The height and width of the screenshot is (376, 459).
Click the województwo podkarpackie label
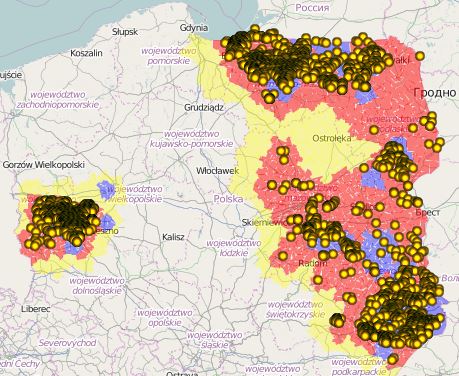359,367
